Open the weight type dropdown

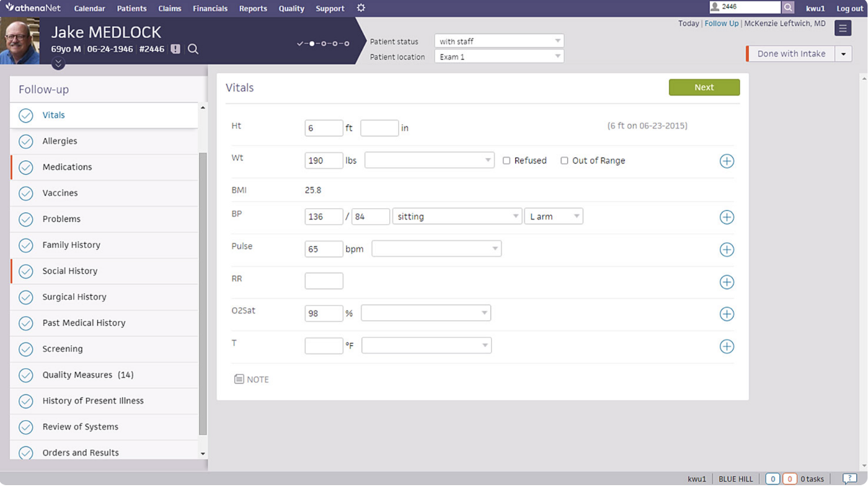429,160
